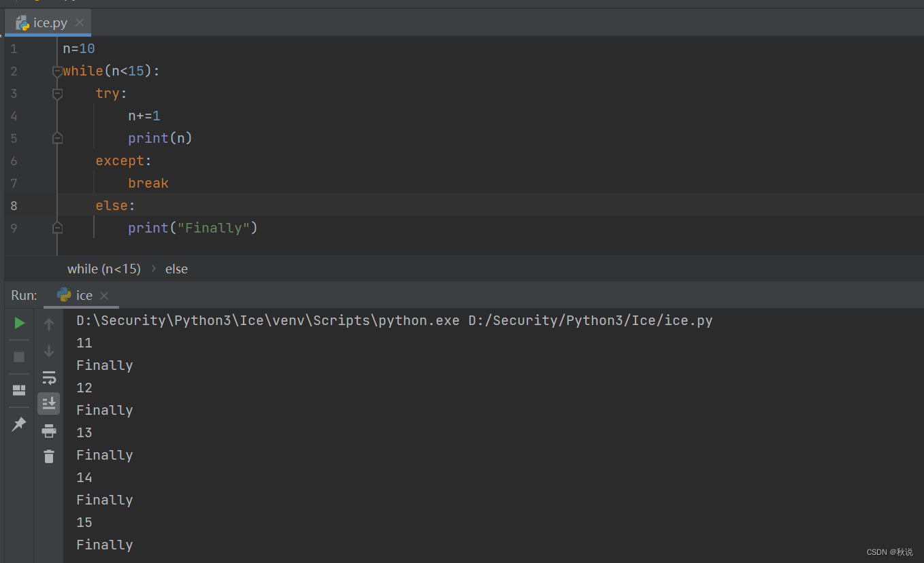This screenshot has height=563, width=924.
Task: Click 'Finally' output below 15
Action: 105,545
